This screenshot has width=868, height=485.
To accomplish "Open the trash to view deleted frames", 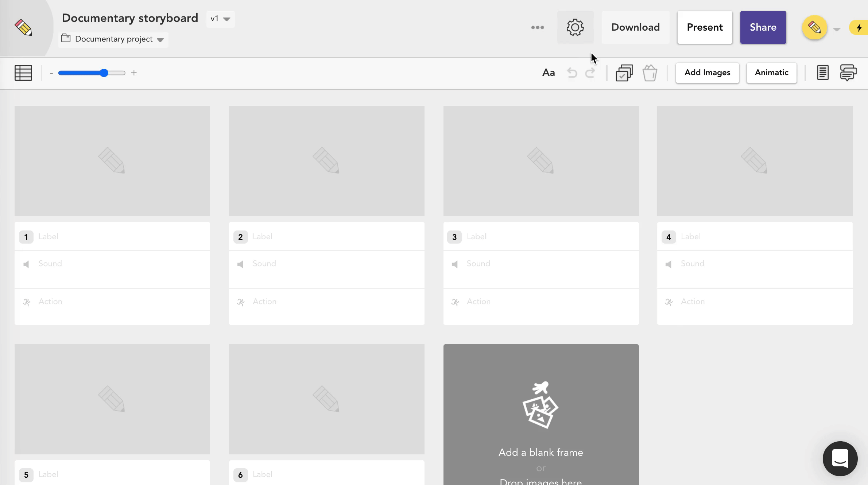I will pos(650,73).
